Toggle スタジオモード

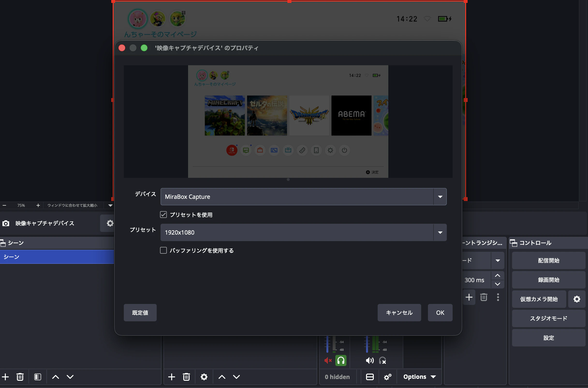pos(548,318)
